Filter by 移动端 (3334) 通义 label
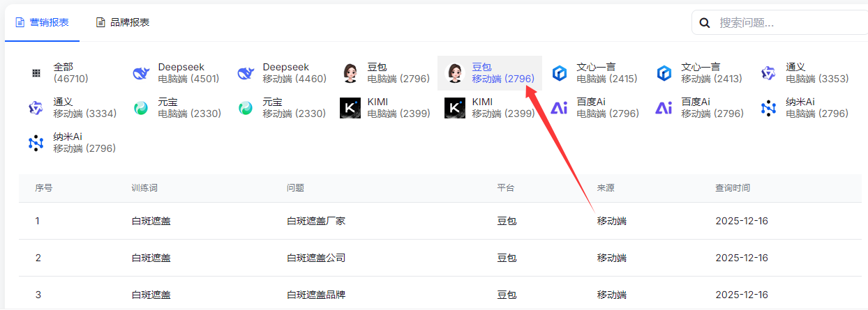Image resolution: width=868 pixels, height=310 pixels. point(85,114)
